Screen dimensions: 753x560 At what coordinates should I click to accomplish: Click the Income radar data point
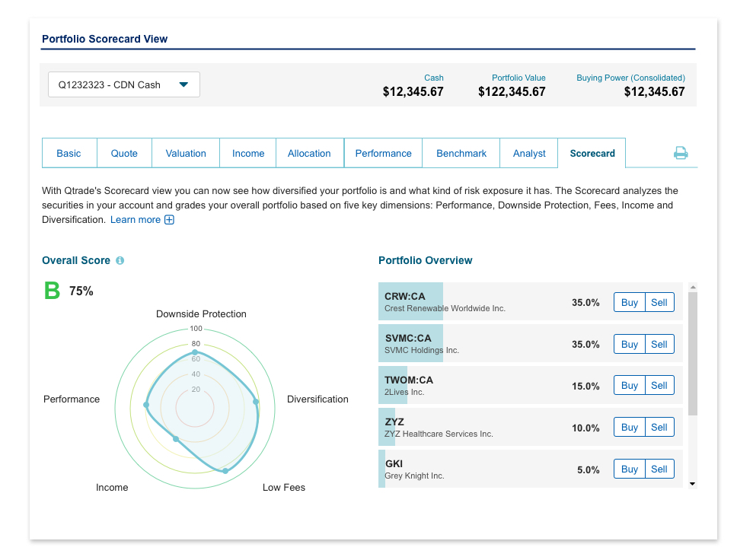[176, 439]
